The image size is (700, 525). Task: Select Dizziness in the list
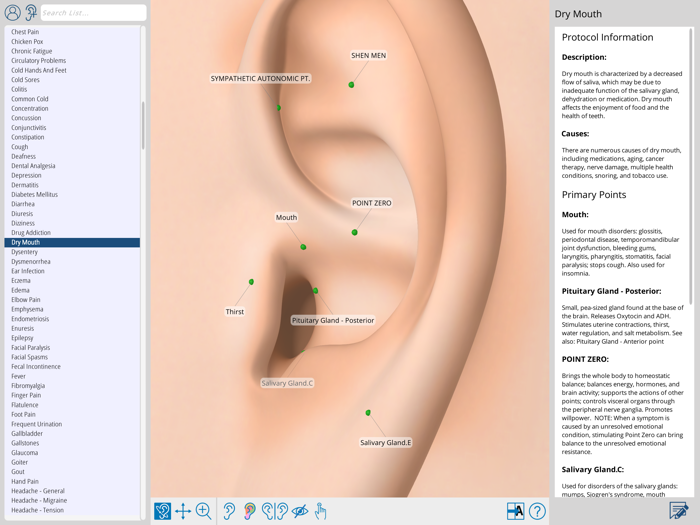pyautogui.click(x=72, y=223)
